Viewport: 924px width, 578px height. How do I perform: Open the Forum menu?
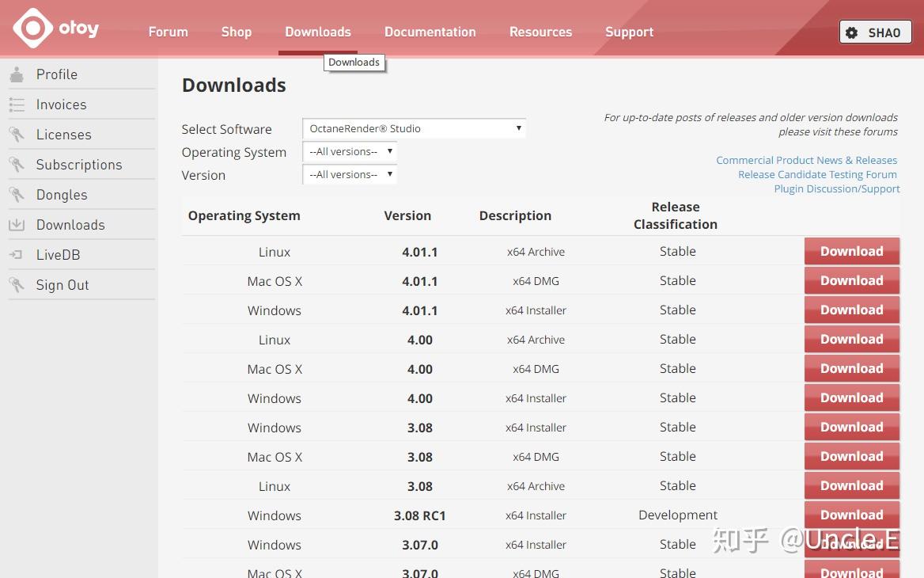[x=168, y=32]
